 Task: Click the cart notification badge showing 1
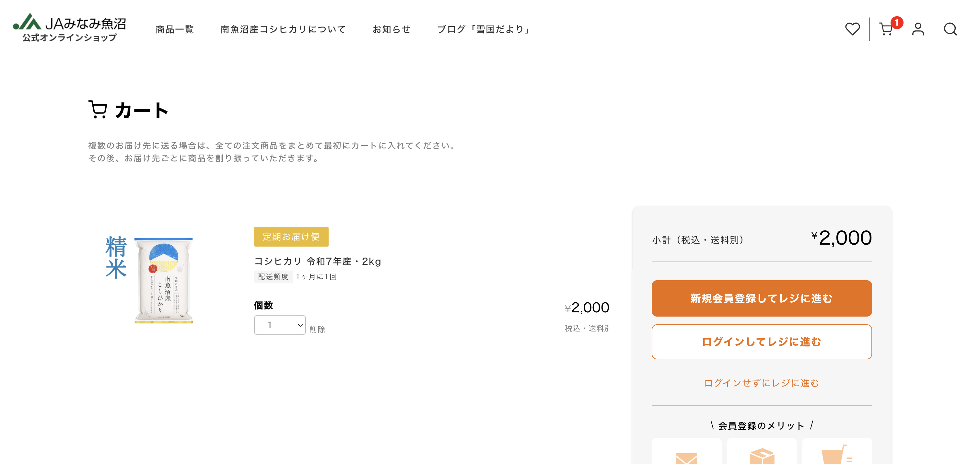(x=897, y=23)
